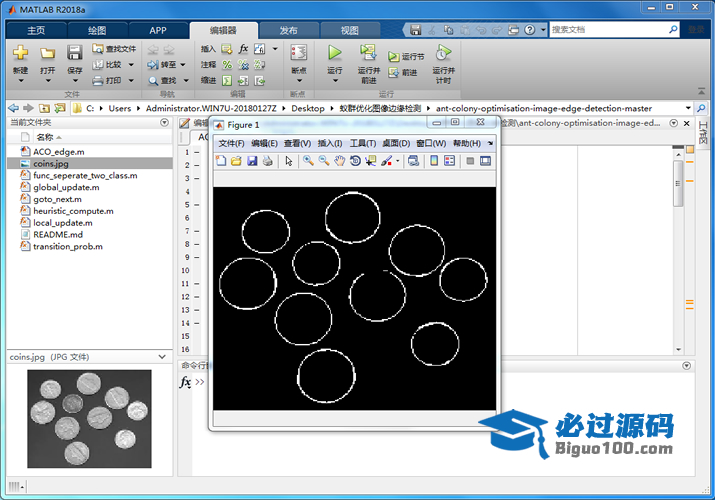Screen dimensions: 715x500
Task: Click the Run (运行) button in editor ribbon
Action: [x=335, y=53]
